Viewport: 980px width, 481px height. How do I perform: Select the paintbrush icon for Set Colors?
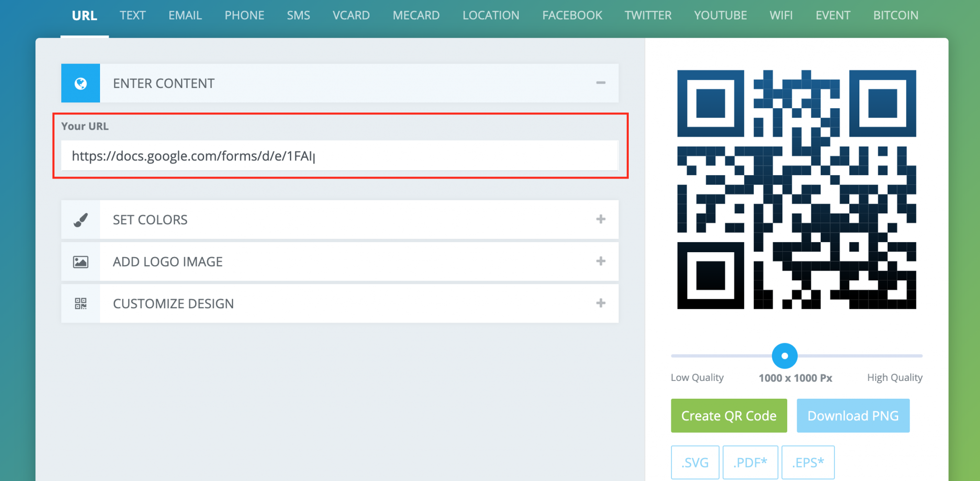[80, 220]
